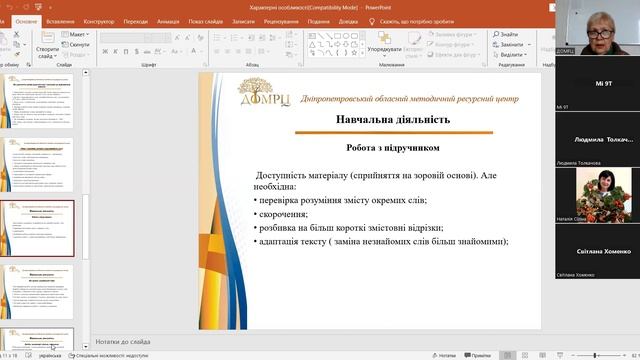Viewport: 640px width, 360px height.
Task: Click the Copy icon in clipboard group
Action: click(17, 44)
